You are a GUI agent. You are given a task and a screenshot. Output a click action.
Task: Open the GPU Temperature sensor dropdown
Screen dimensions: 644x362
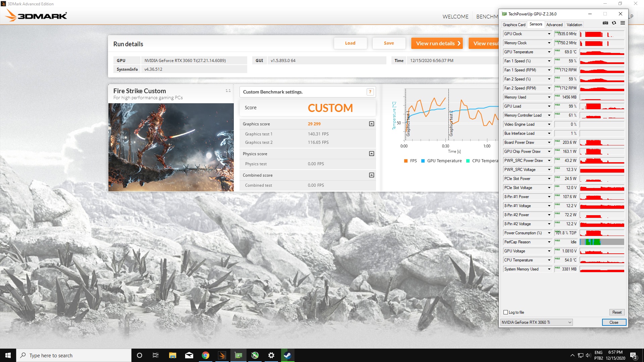point(549,52)
